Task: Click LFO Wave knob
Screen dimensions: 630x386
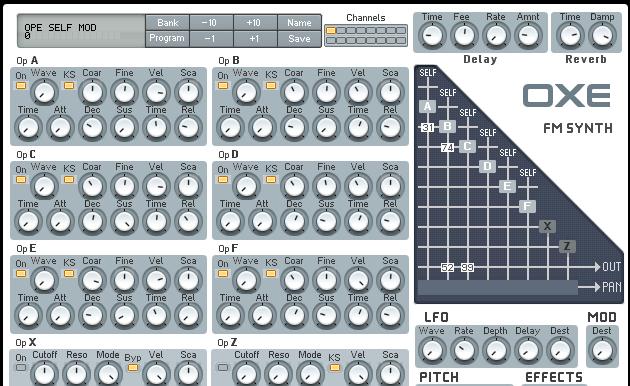Action: [432, 350]
